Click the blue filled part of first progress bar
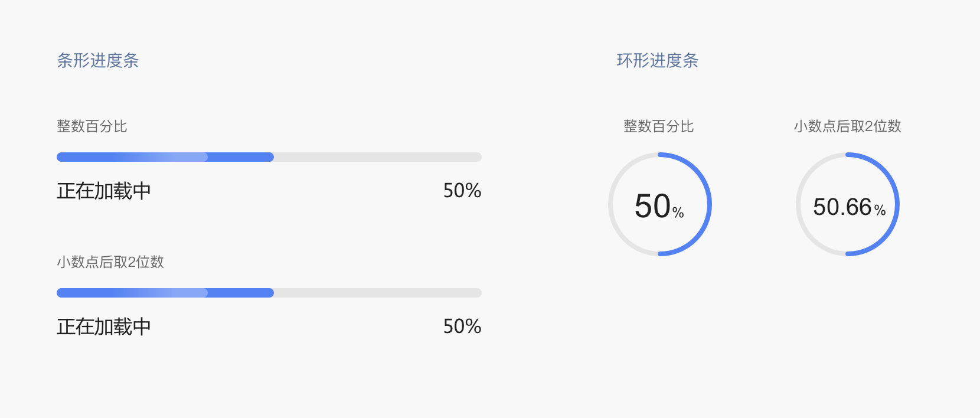This screenshot has height=418, width=980. (165, 157)
